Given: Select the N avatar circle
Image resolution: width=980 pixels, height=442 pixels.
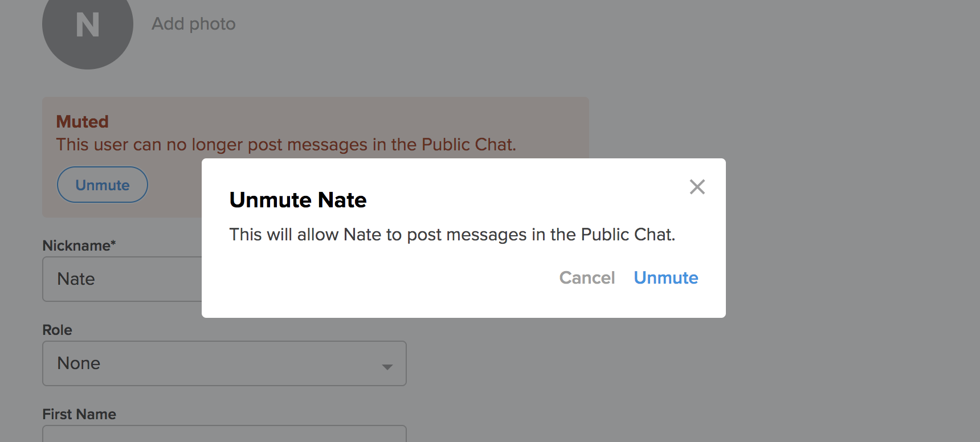Looking at the screenshot, I should [88, 24].
